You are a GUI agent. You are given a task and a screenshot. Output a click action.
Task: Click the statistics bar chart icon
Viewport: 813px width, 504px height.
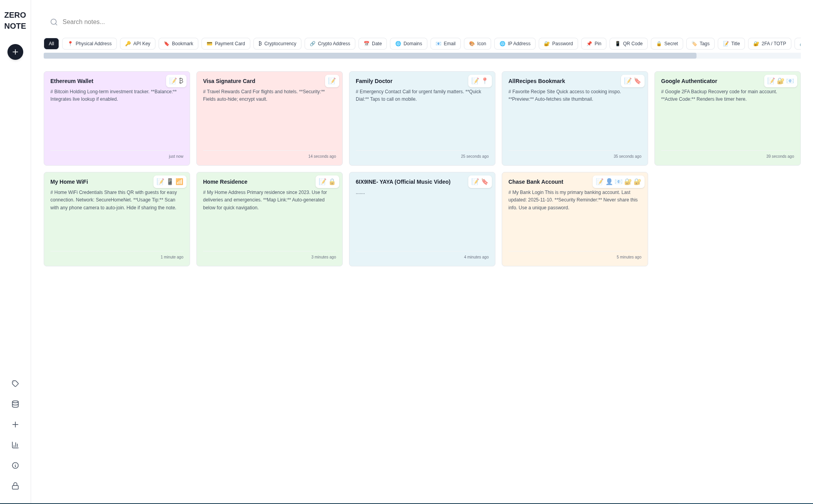15,445
